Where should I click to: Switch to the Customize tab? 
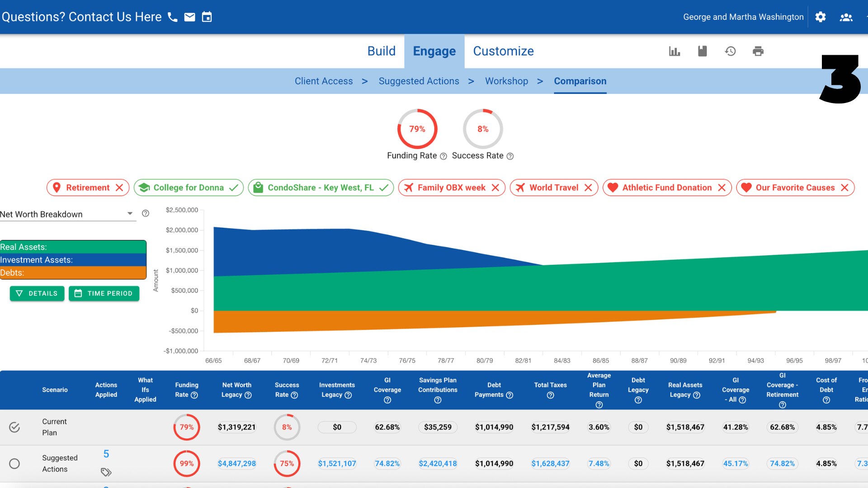[x=503, y=51]
